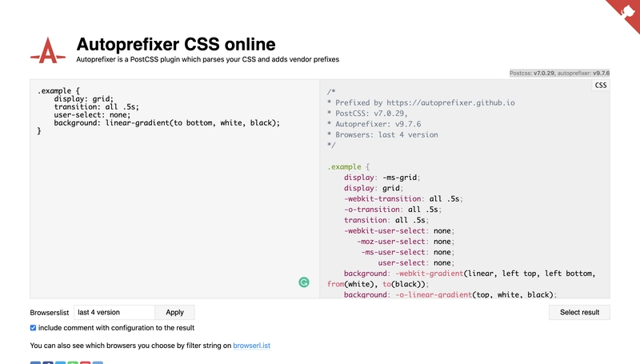Focus the Browserslist input field

(114, 312)
